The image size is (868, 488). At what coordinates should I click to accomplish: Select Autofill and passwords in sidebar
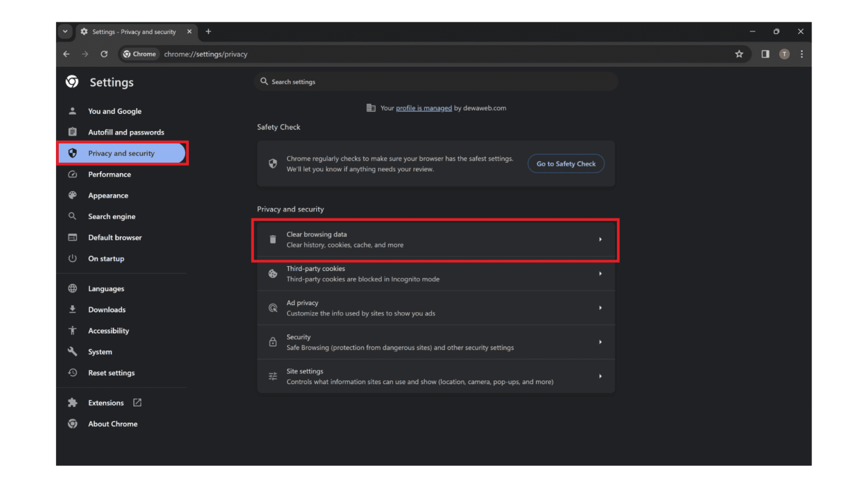click(125, 132)
